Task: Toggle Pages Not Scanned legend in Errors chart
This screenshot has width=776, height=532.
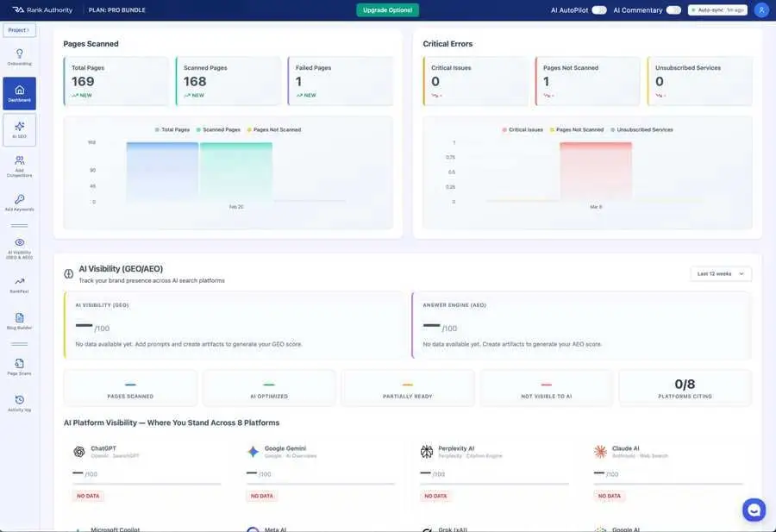Action: click(577, 129)
